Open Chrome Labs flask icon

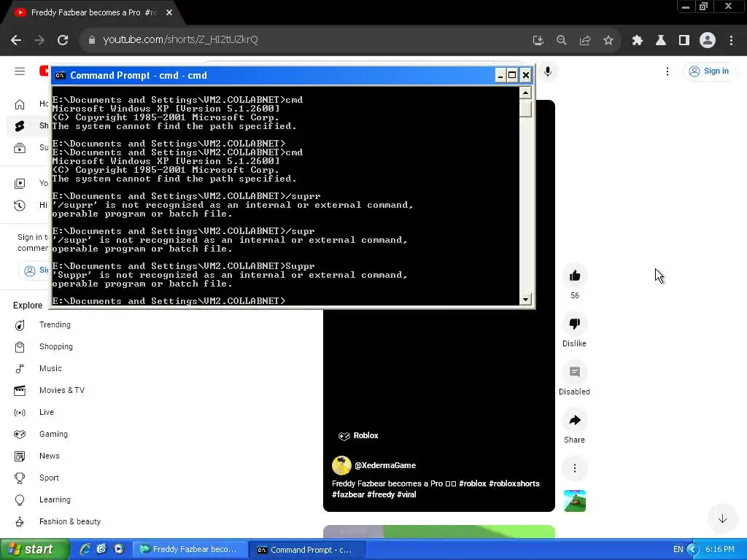[x=661, y=41]
